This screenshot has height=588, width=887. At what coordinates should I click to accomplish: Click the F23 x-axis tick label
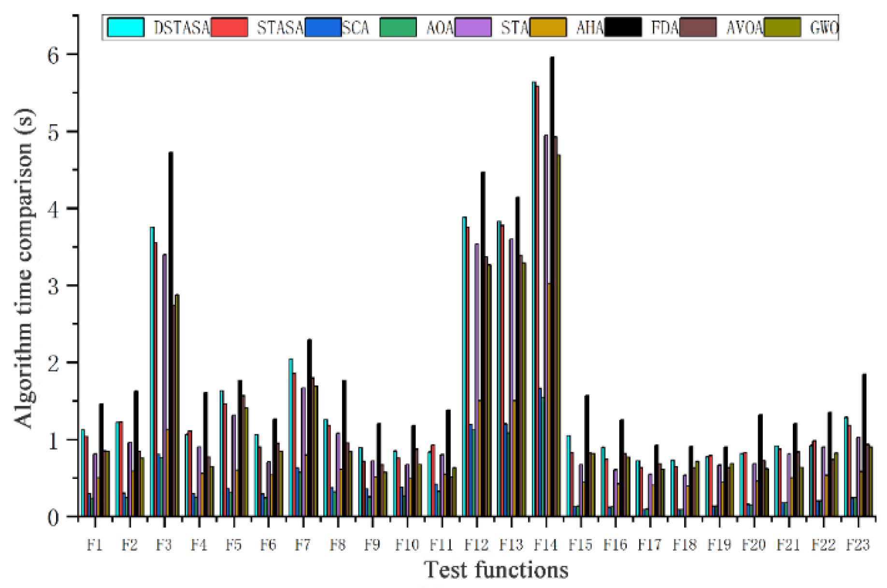pos(858,545)
